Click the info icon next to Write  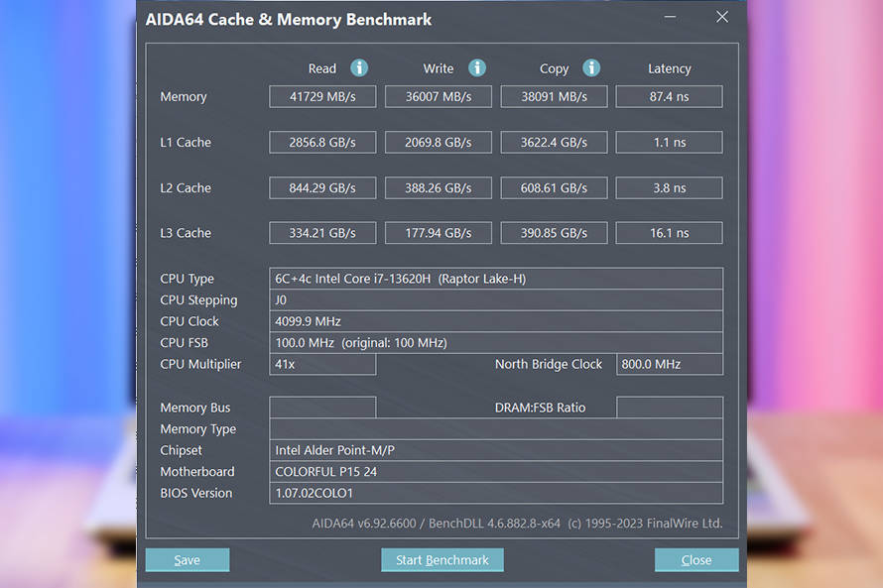pos(477,67)
